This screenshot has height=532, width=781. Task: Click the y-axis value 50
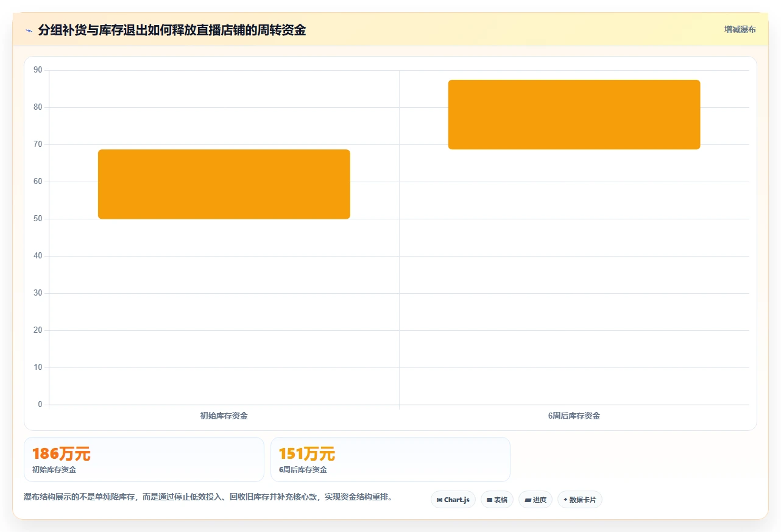click(x=38, y=219)
